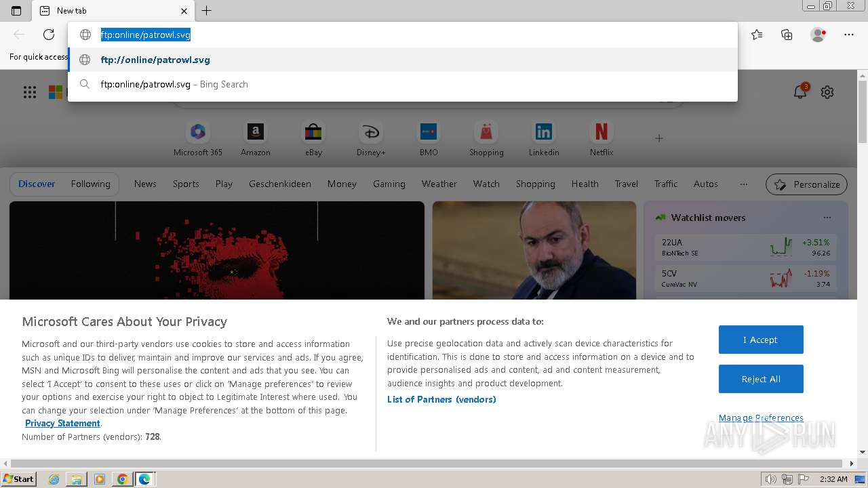Open eBay quick link
The height and width of the screenshot is (488, 868).
pyautogui.click(x=313, y=139)
